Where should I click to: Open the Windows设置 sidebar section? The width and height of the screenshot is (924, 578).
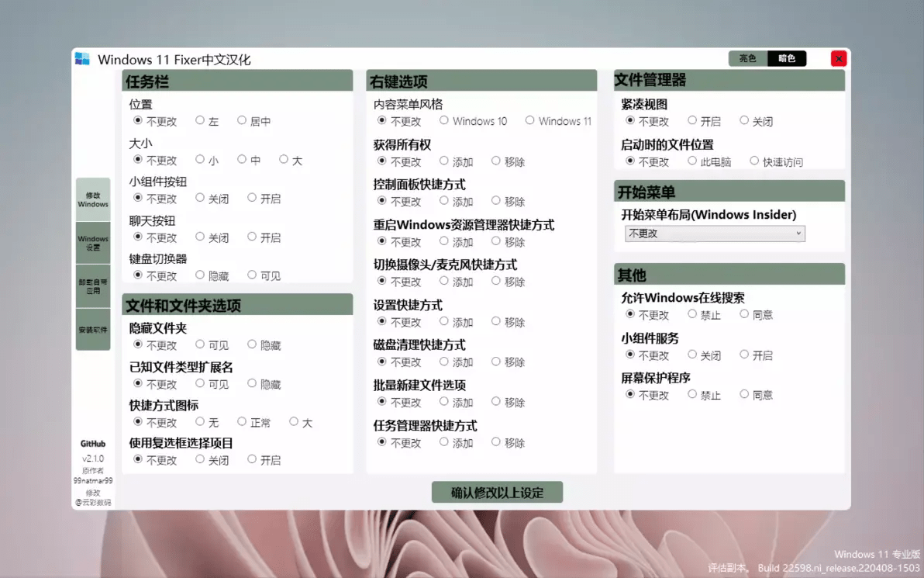tap(92, 241)
